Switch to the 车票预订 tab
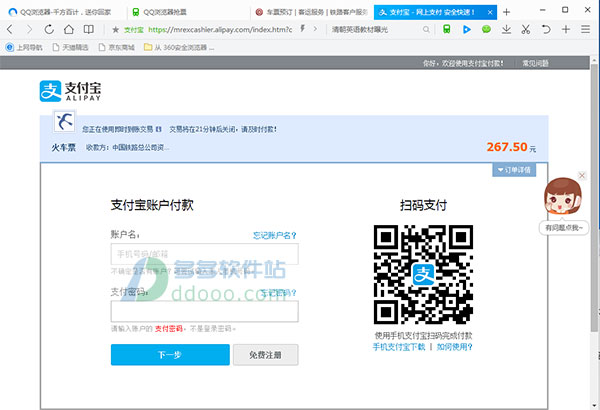600x410 pixels. coord(312,12)
